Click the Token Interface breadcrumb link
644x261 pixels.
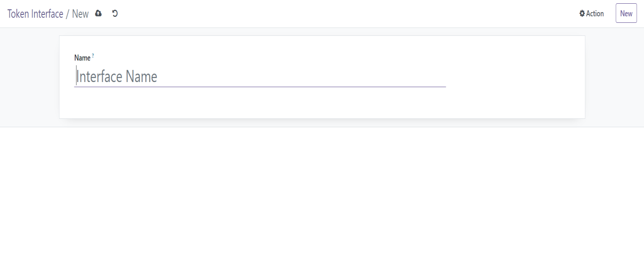[x=35, y=14]
